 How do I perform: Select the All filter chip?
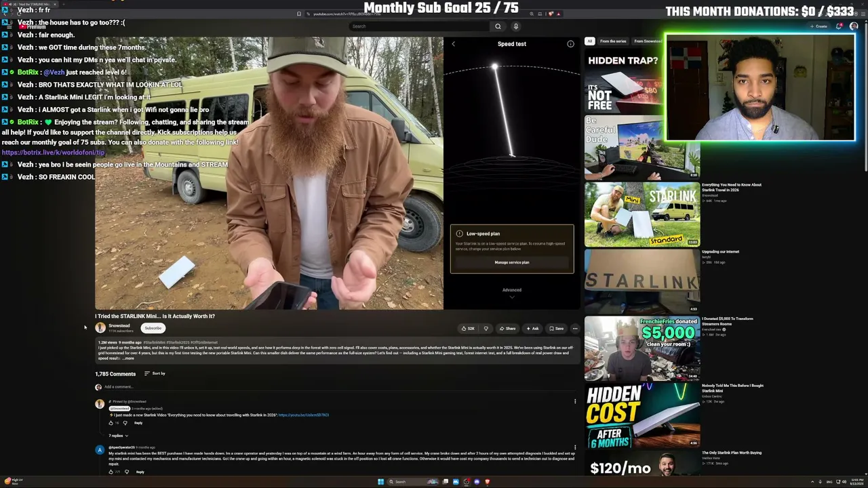[x=590, y=41]
